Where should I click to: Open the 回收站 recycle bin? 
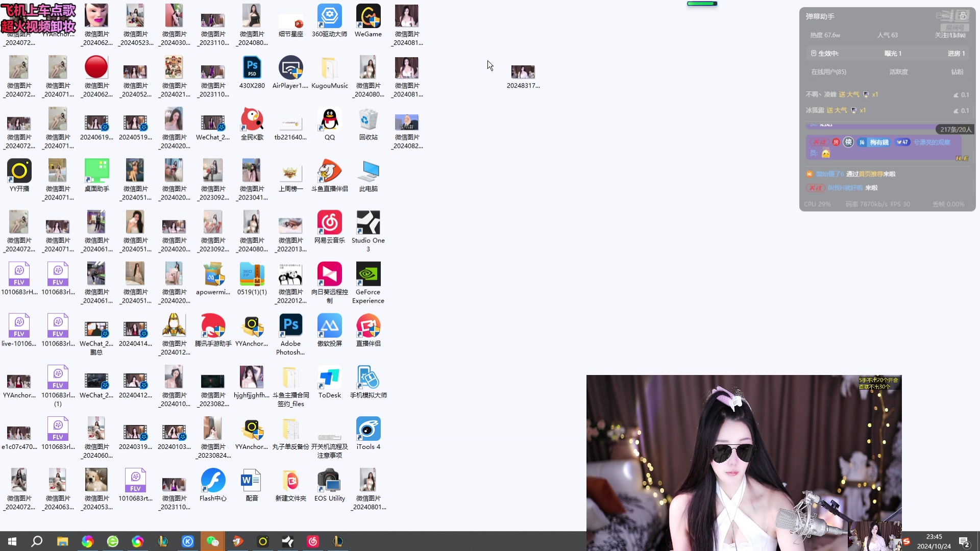[368, 124]
